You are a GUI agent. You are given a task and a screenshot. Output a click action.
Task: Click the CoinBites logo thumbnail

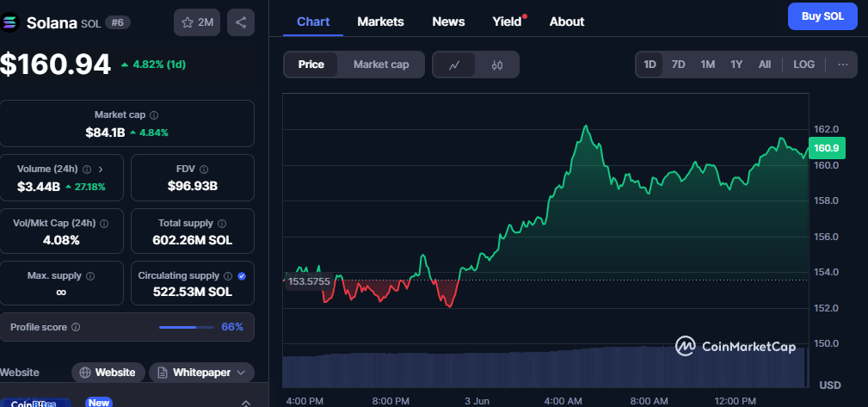tap(34, 403)
